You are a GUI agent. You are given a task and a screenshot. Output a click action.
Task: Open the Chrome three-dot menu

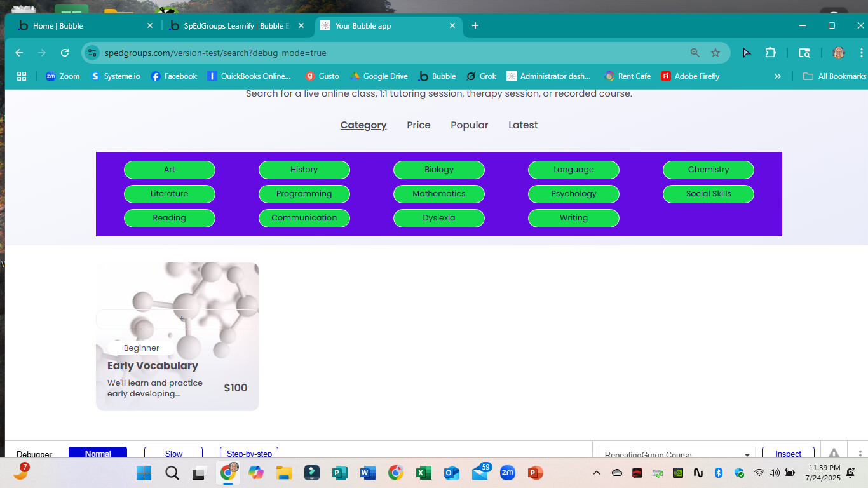(x=860, y=53)
